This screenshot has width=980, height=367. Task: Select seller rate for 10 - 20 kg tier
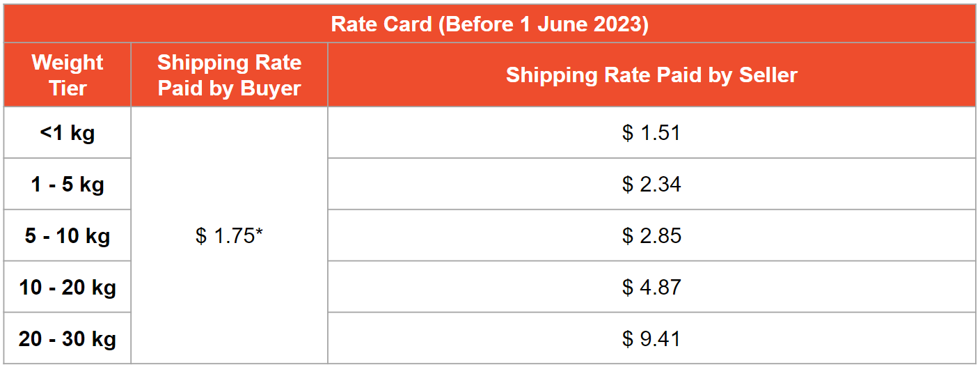click(x=651, y=288)
